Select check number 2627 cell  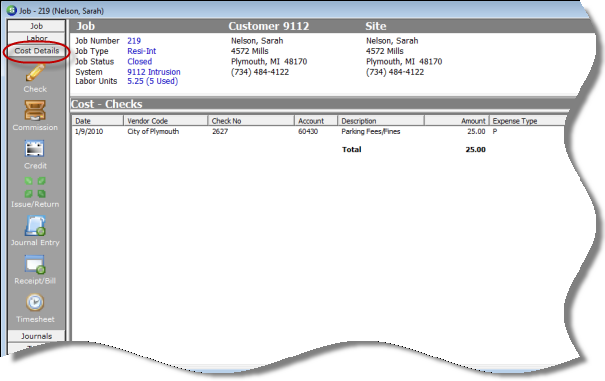pos(220,131)
